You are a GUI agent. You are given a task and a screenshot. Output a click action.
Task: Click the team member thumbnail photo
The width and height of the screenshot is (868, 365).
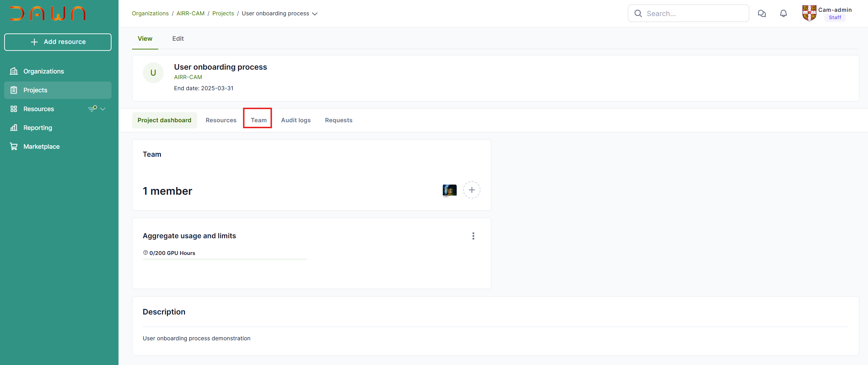pyautogui.click(x=449, y=190)
